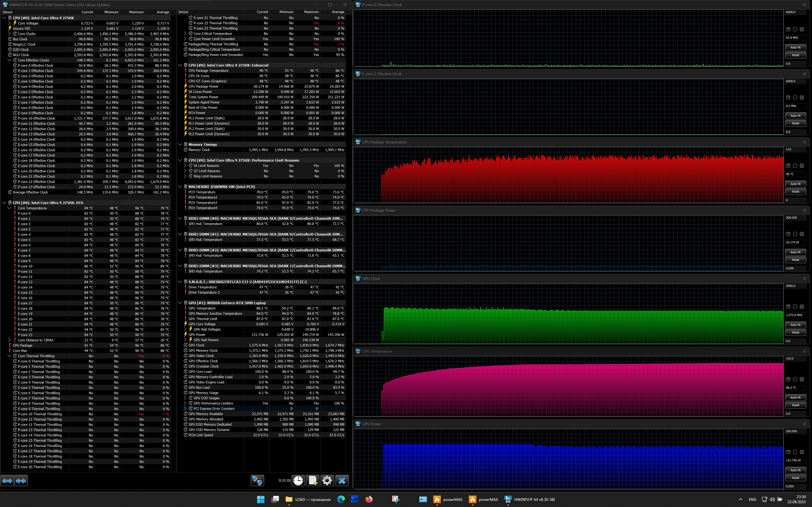Open sensor settings gear icon
The image size is (812, 507).
327,481
